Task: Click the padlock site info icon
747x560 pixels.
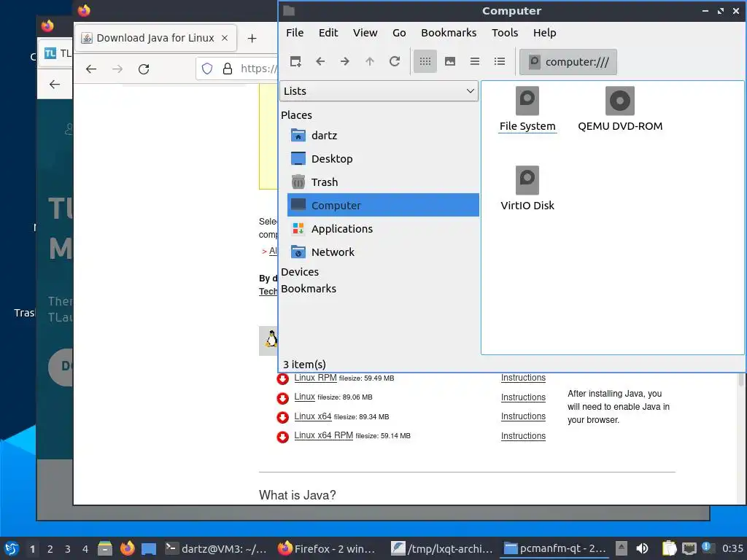Action: coord(228,69)
